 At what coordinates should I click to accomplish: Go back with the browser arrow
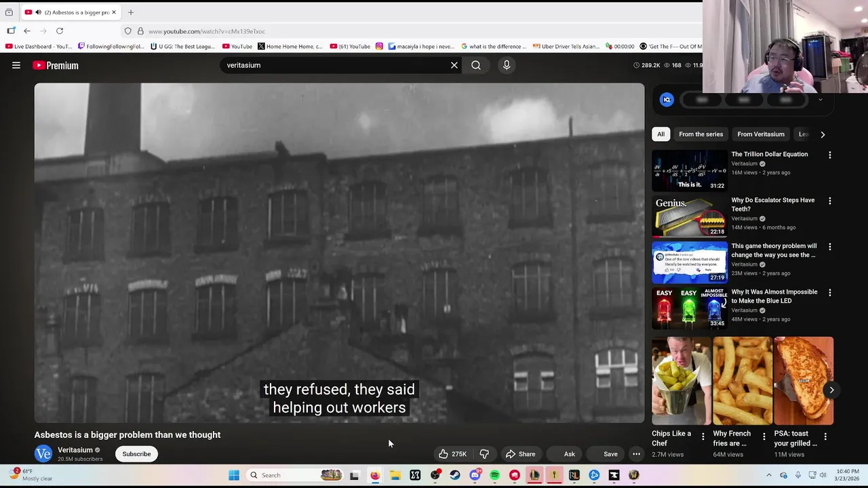27,31
